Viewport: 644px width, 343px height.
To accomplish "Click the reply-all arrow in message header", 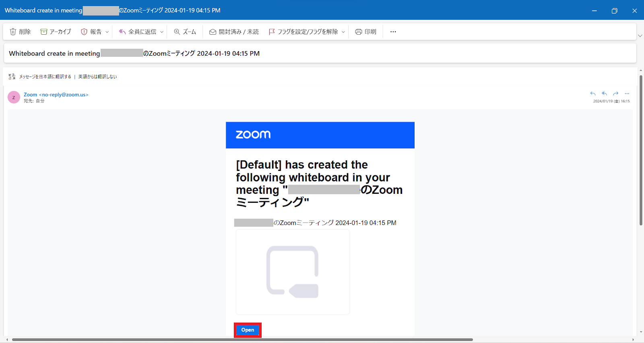I will click(x=604, y=94).
